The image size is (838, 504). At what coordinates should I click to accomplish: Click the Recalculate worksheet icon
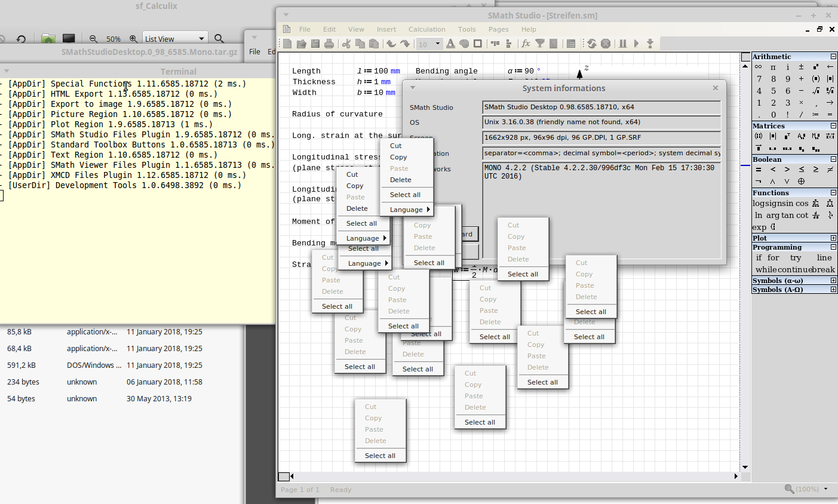coord(591,44)
